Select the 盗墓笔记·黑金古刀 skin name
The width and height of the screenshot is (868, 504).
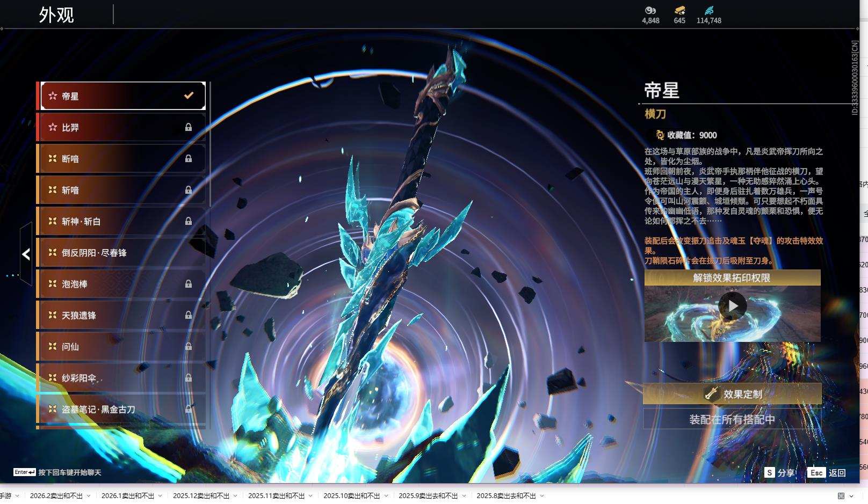coord(98,410)
